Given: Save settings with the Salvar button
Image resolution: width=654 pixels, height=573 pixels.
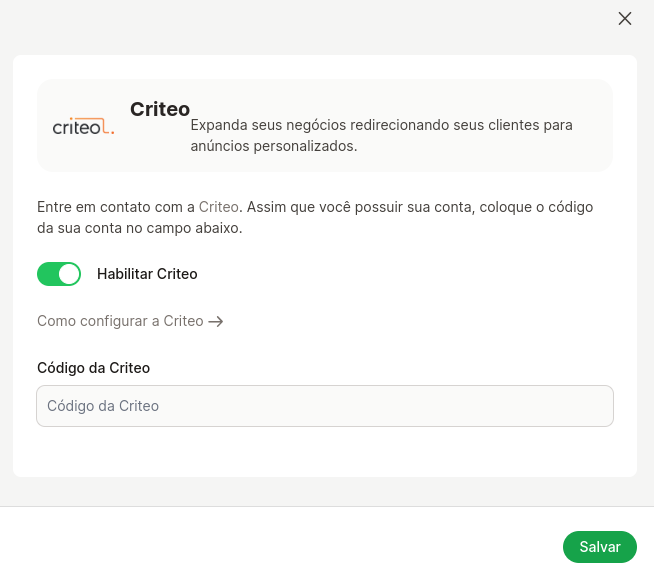Looking at the screenshot, I should pos(600,547).
